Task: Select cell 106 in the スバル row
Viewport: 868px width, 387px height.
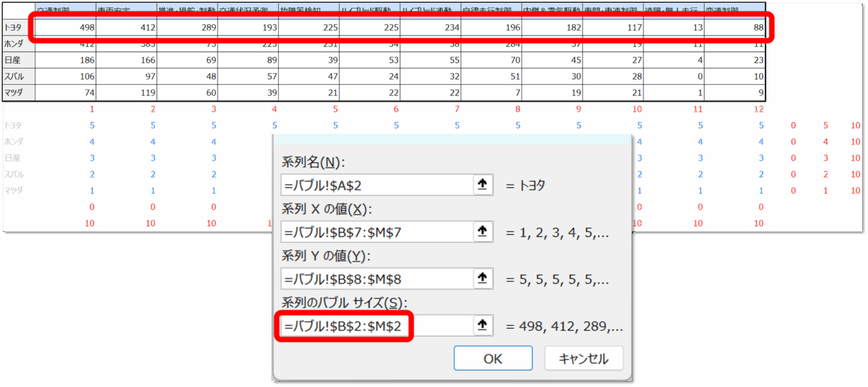Action: (65, 77)
